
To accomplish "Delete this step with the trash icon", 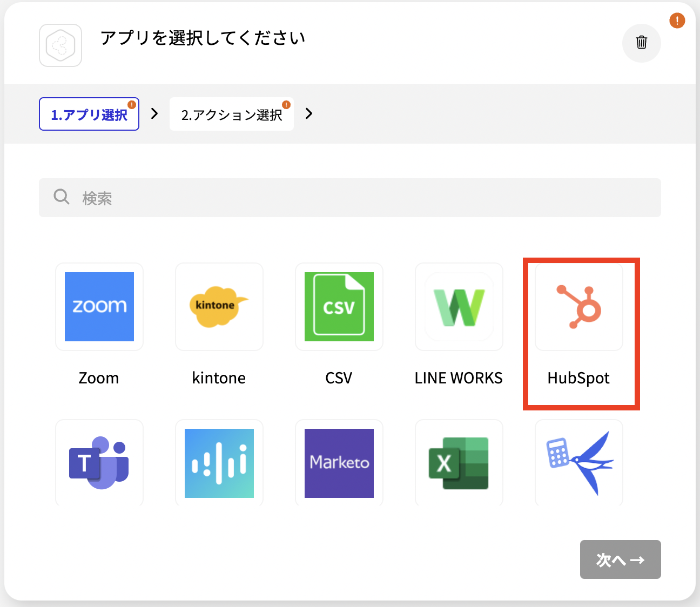I will (x=642, y=43).
